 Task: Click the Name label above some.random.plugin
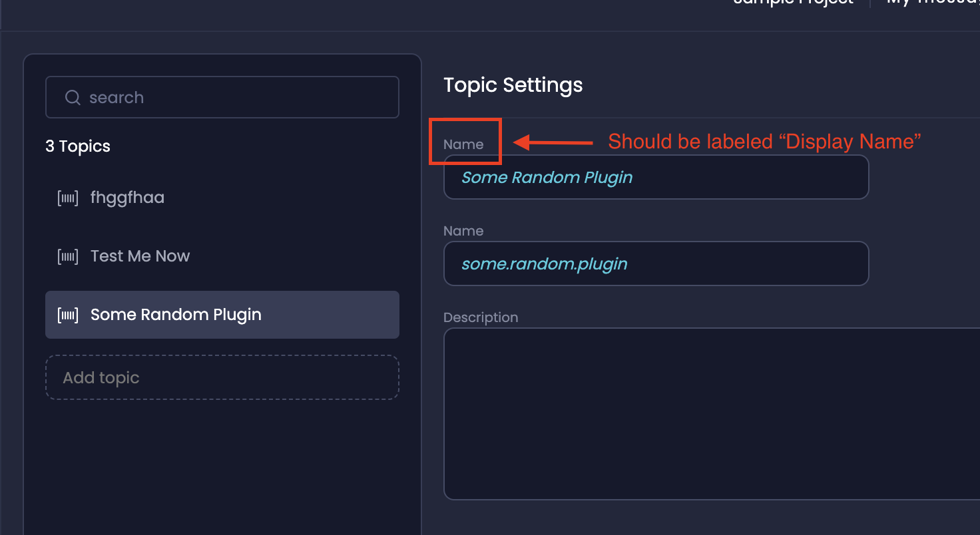463,231
